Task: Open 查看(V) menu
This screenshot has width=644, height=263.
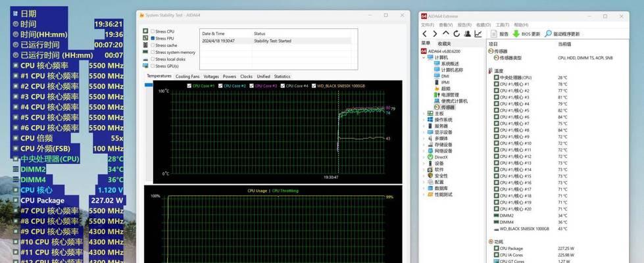Action: pos(445,24)
